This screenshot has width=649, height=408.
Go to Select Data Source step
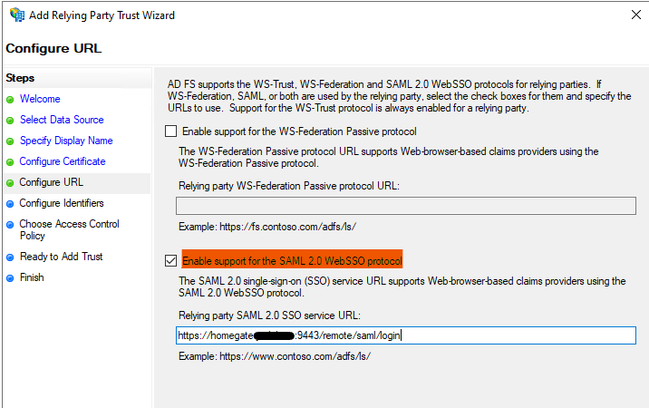coord(61,120)
